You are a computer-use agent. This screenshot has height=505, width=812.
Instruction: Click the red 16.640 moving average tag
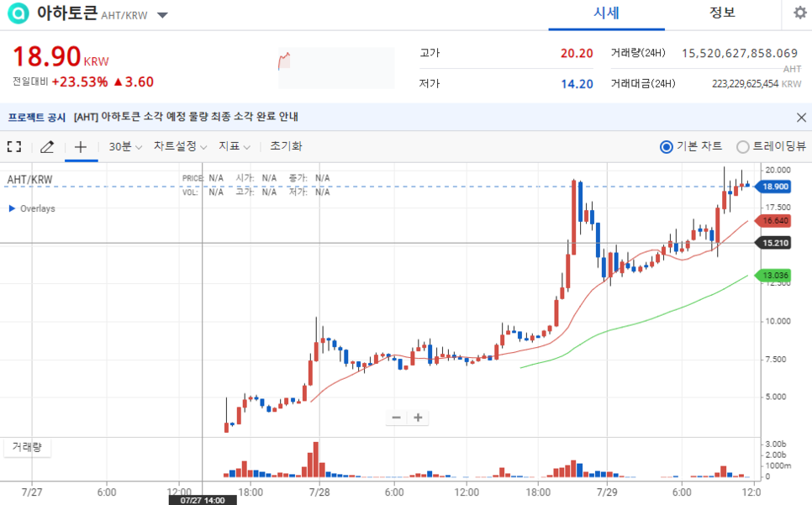773,221
